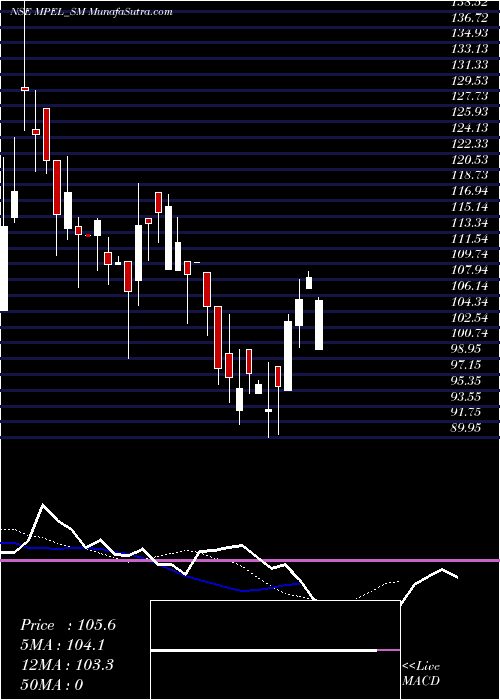This screenshot has height=700, width=500.
Task: Click the 102.54 price axis label
Action: [469, 317]
